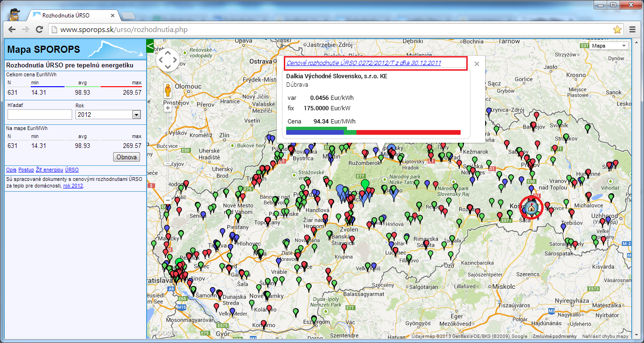Screen dimensions: 644x343
Task: Open the Chrome menu icon
Action: (x=633, y=30)
